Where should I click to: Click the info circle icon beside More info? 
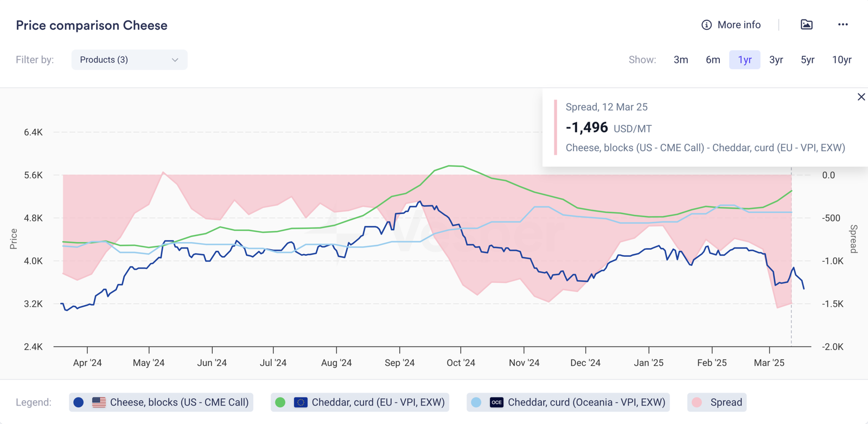coord(706,25)
